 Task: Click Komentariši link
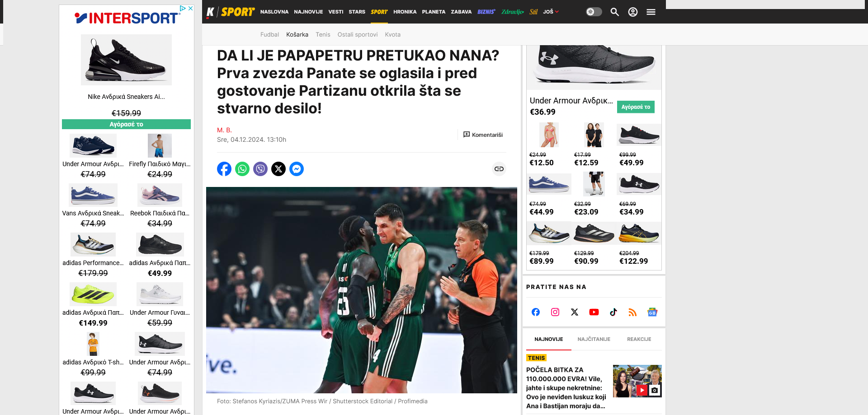click(483, 135)
